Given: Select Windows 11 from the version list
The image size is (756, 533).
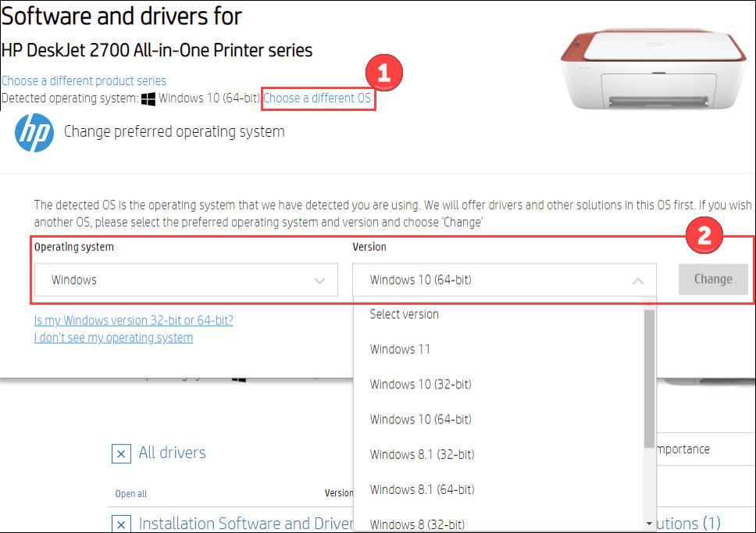Looking at the screenshot, I should (400, 349).
